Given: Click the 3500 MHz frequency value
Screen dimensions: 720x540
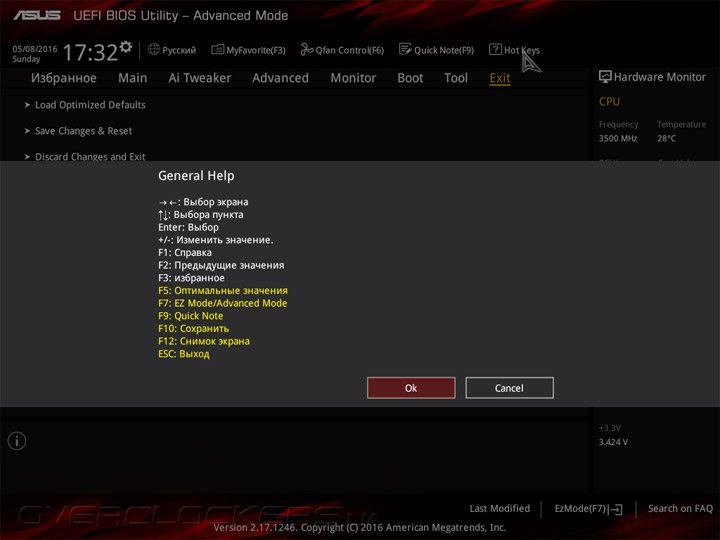Looking at the screenshot, I should tap(618, 138).
